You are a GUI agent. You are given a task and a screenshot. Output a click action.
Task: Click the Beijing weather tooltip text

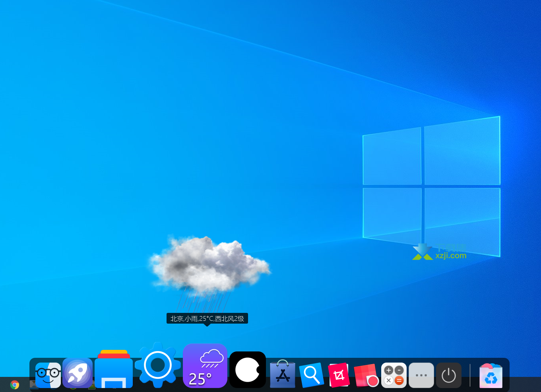(207, 318)
